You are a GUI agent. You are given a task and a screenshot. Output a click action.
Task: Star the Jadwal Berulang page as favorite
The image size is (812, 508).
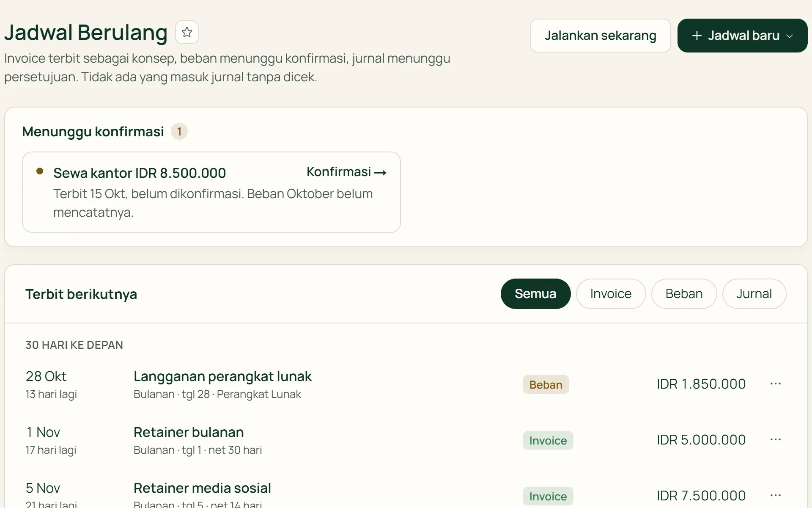coord(187,32)
